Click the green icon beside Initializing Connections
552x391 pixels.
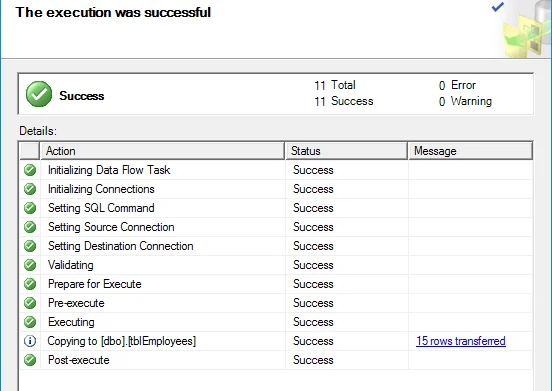point(30,189)
